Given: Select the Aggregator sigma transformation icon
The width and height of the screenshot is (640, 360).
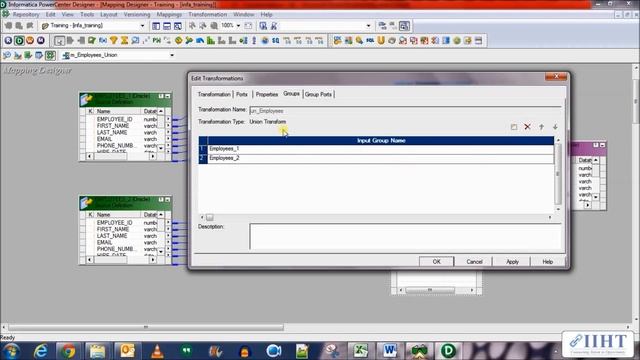Looking at the screenshot, I should point(124,40).
